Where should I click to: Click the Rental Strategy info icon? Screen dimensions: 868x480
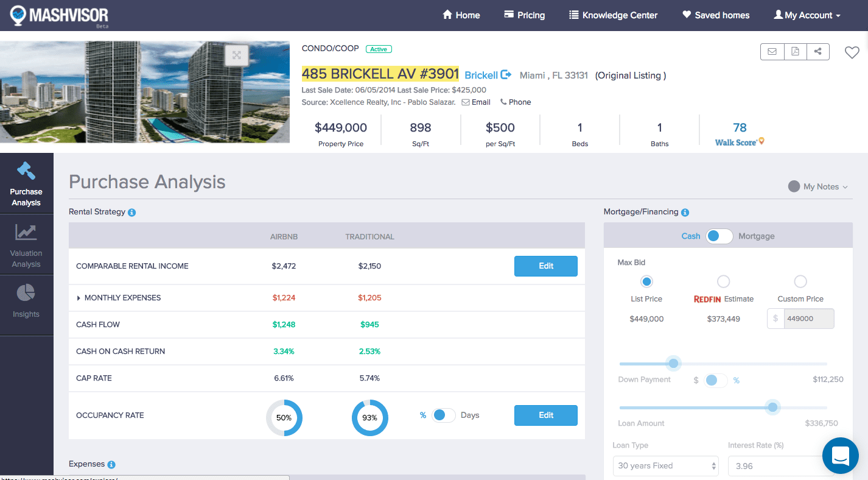(132, 213)
